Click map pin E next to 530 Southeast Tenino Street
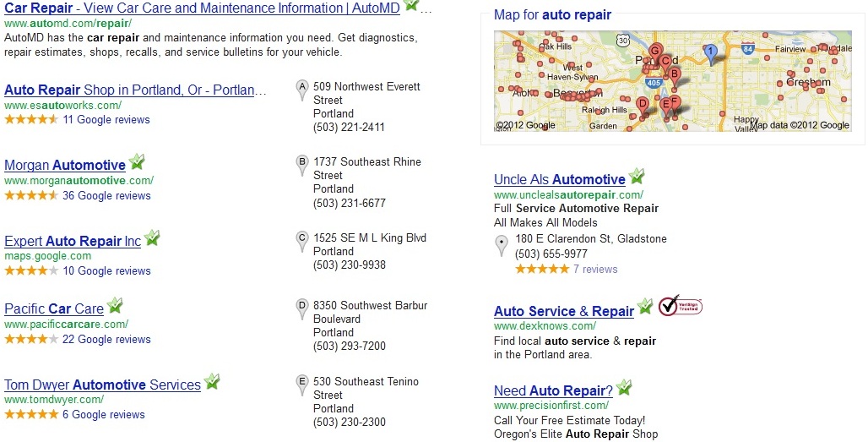The image size is (868, 442). click(301, 385)
